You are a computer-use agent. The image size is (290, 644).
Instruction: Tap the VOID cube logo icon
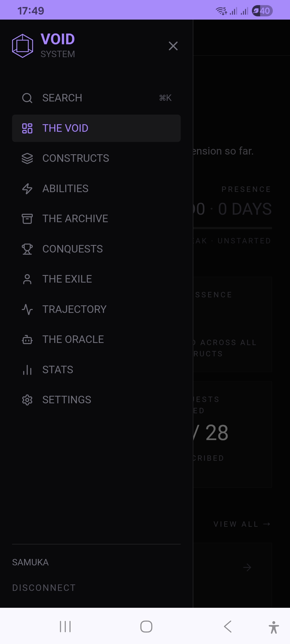(x=23, y=46)
